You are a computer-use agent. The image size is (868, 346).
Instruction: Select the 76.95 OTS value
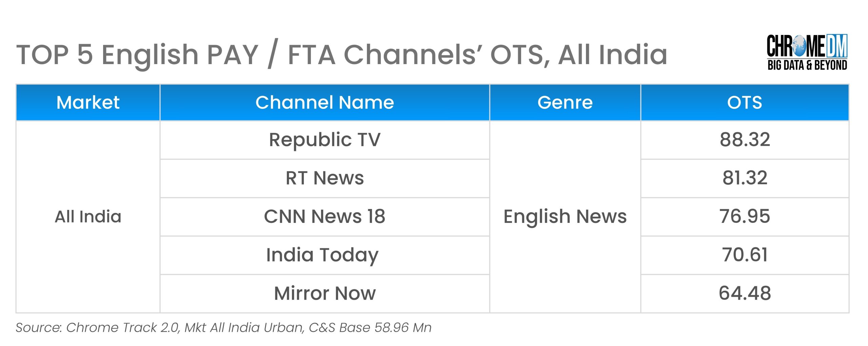coord(745,216)
